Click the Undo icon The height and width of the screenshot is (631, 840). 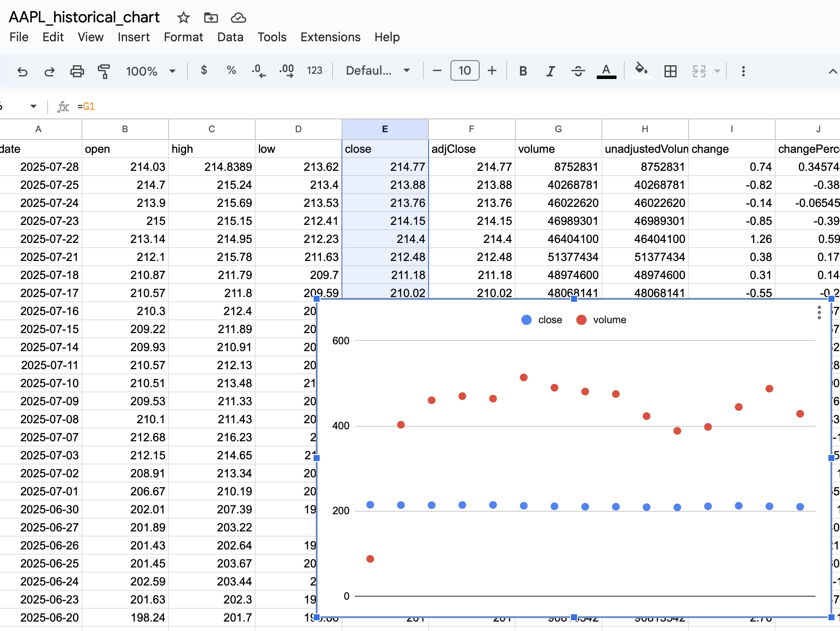22,71
